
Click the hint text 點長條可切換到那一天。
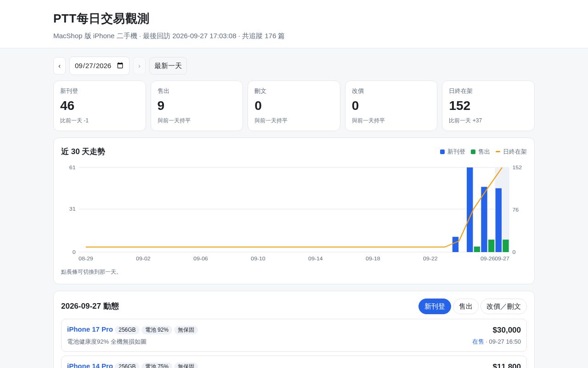pos(91,272)
